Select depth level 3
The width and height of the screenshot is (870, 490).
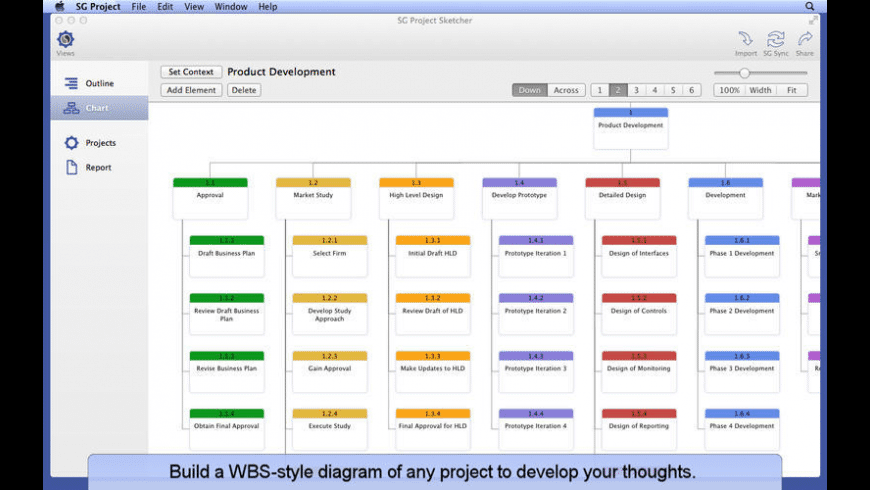tap(636, 90)
